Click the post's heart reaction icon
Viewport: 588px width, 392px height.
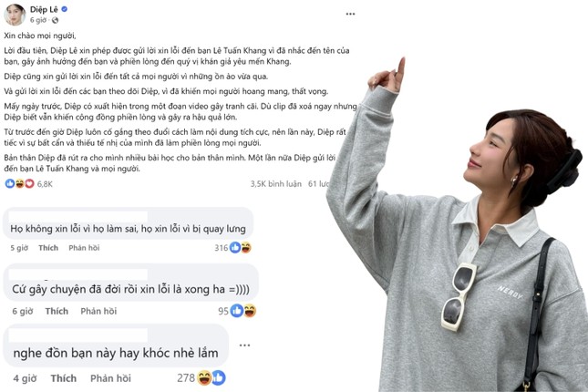click(x=29, y=183)
